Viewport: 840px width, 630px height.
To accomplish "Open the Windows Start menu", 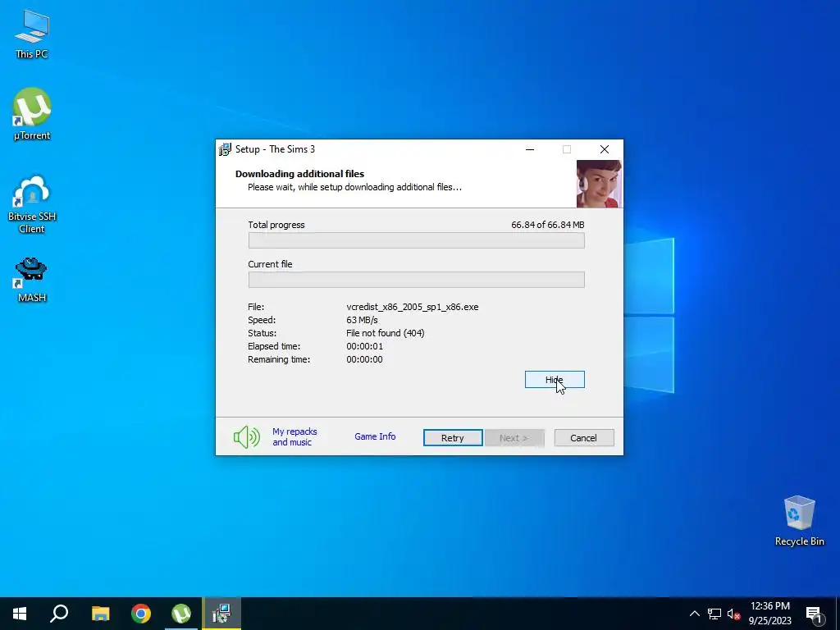I will (x=20, y=614).
